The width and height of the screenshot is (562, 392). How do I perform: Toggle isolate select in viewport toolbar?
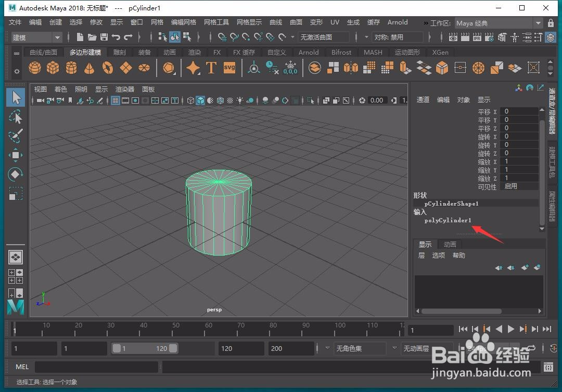coord(310,100)
